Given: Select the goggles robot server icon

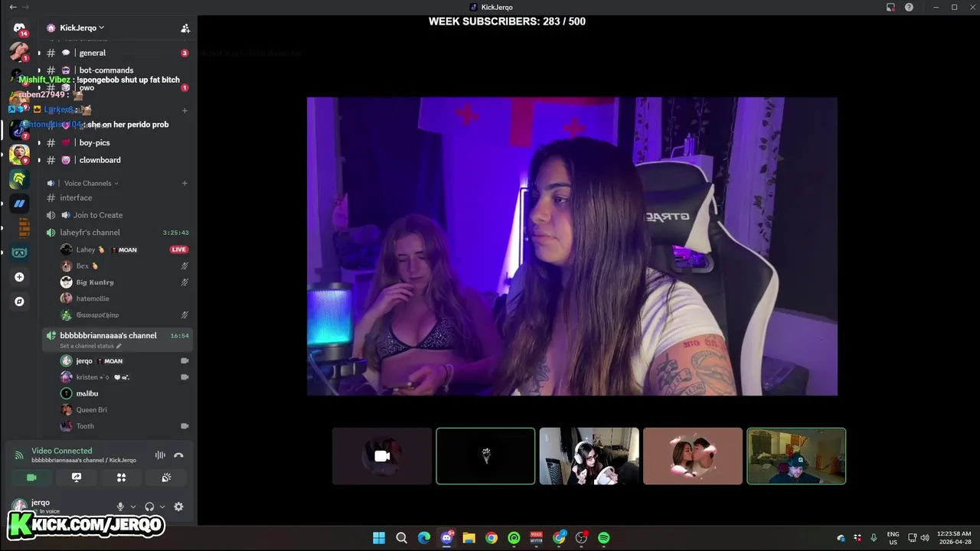Looking at the screenshot, I should (19, 253).
